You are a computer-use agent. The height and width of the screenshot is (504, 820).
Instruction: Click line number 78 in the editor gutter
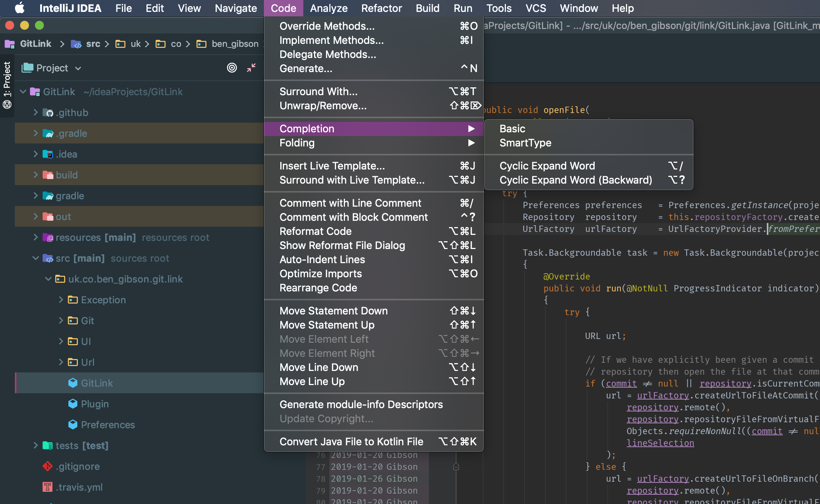320,479
